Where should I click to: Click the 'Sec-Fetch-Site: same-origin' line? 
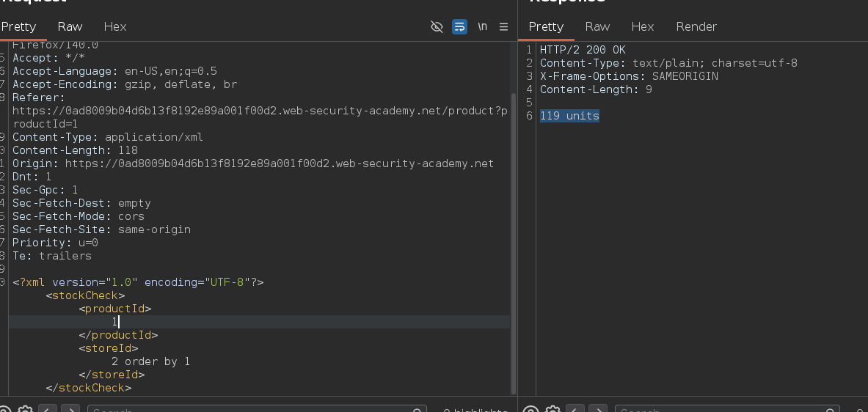(101, 229)
